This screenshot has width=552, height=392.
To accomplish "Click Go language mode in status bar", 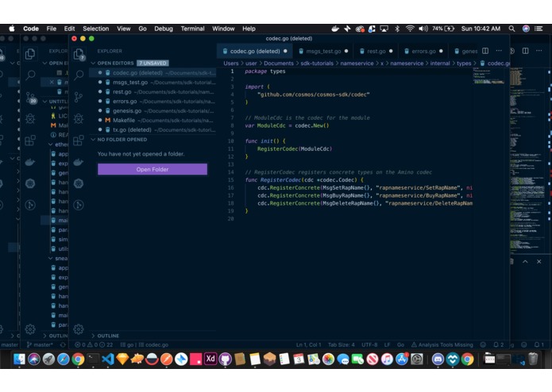I will [x=400, y=345].
